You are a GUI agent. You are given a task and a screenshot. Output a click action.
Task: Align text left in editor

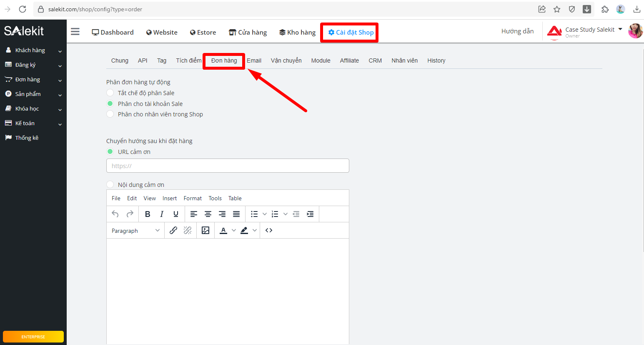194,214
